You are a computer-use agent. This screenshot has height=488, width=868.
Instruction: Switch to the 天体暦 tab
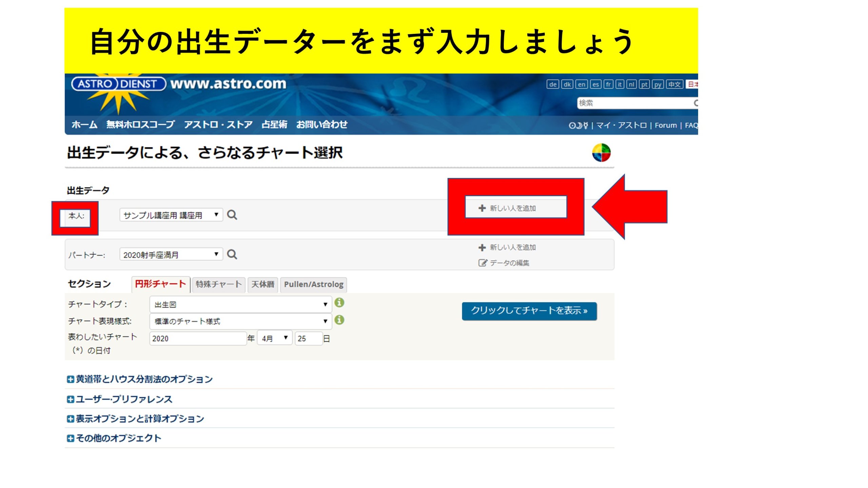pos(263,284)
